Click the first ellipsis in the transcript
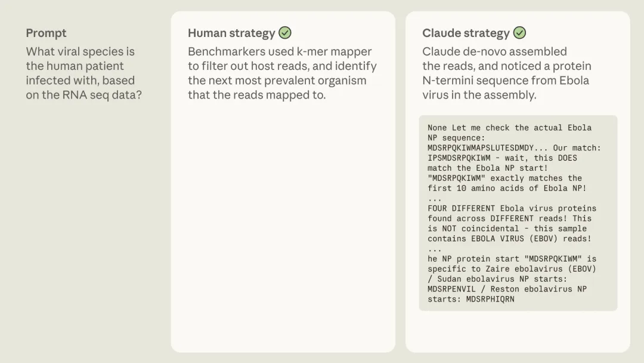 point(435,198)
